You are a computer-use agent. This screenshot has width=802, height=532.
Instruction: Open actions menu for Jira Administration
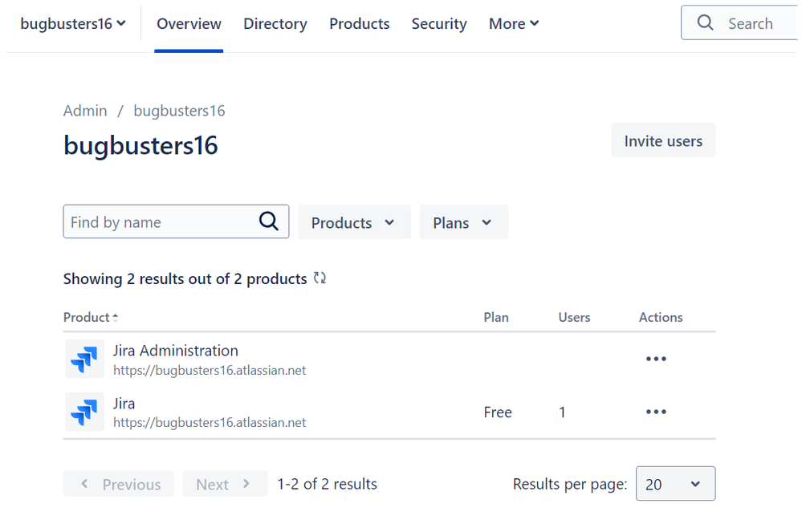pos(656,359)
